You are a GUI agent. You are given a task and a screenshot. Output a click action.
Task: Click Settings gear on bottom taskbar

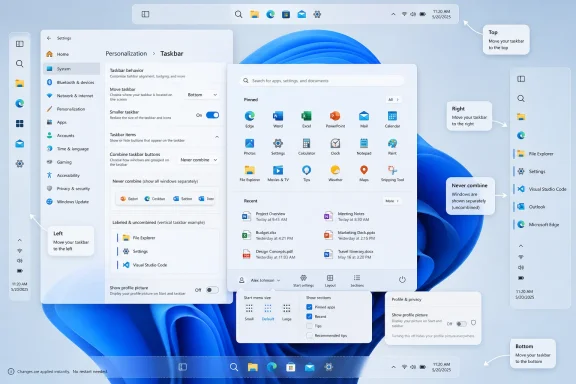(328, 367)
